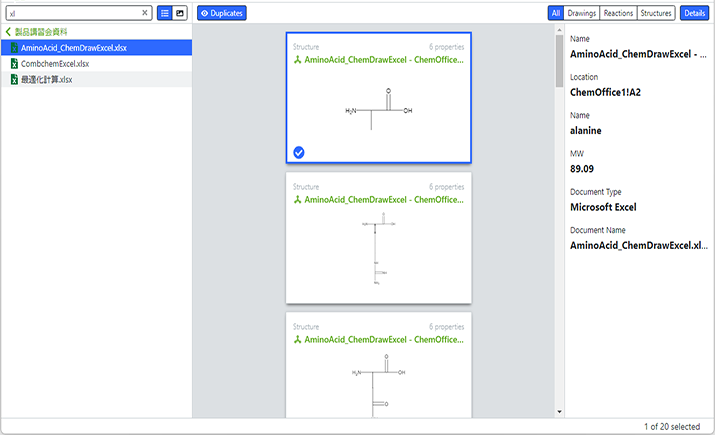This screenshot has width=715, height=435.
Task: Click the Duplicates button
Action: coord(222,13)
